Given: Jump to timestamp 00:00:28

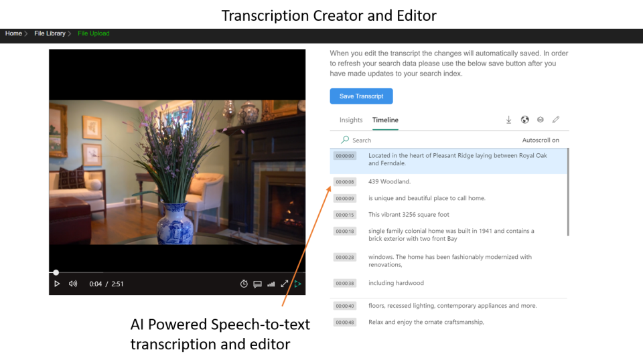Looking at the screenshot, I should [344, 258].
